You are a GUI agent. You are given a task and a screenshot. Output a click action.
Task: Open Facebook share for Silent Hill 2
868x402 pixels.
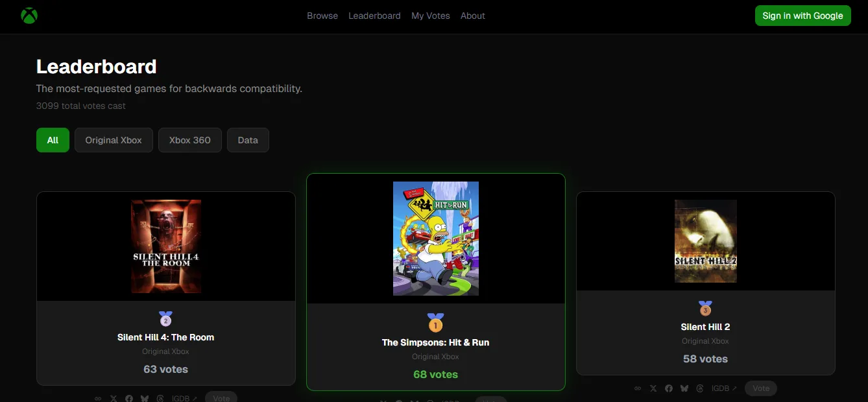(x=668, y=388)
